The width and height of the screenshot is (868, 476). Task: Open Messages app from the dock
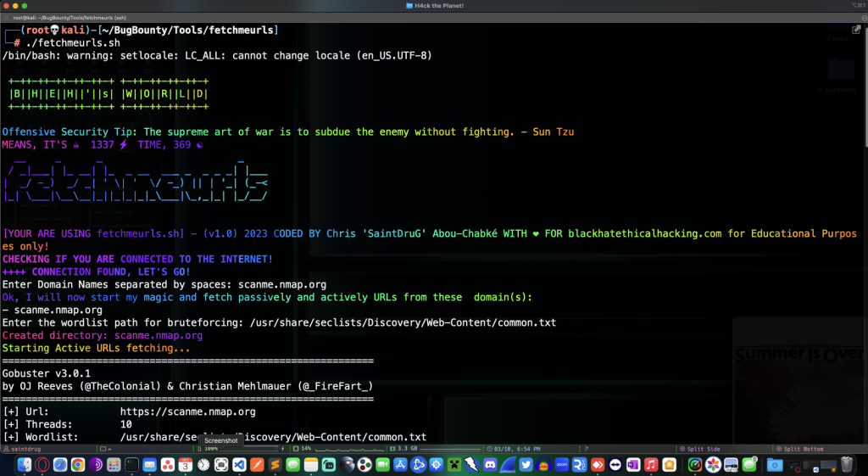(292, 464)
